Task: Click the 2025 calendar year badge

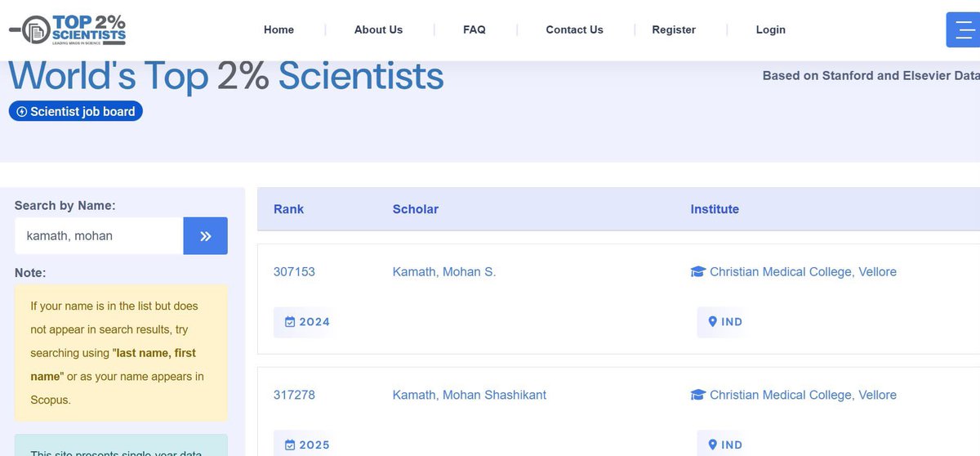Action: [x=307, y=445]
